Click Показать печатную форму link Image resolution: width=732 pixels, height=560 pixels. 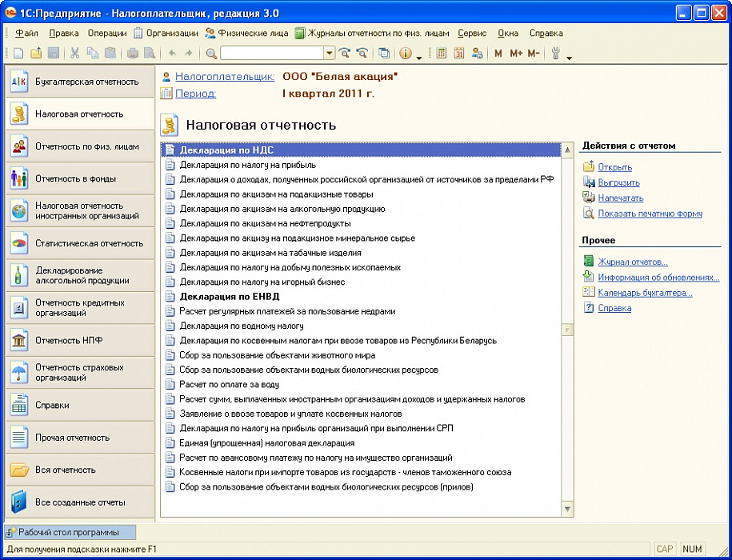650,214
